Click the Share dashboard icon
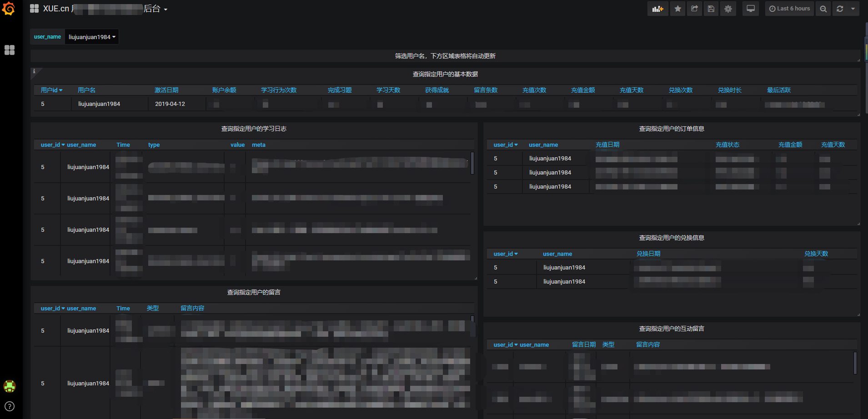The image size is (868, 419). pos(694,9)
